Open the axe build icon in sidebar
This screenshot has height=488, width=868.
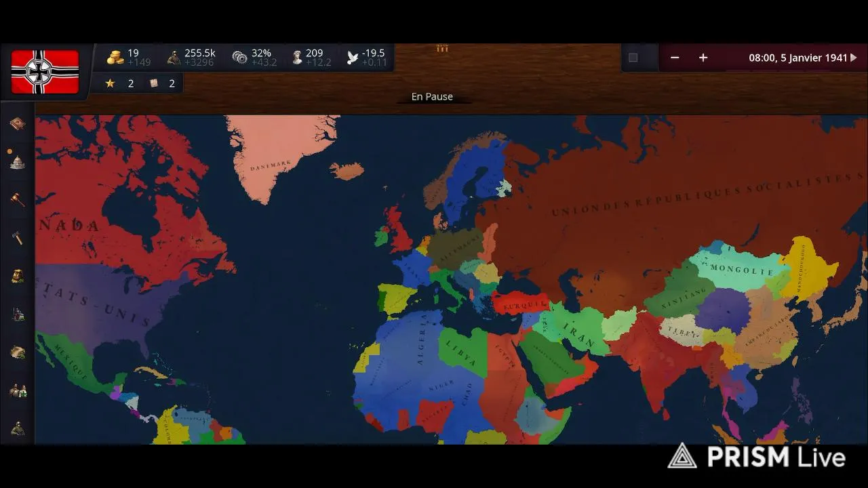[x=18, y=237]
